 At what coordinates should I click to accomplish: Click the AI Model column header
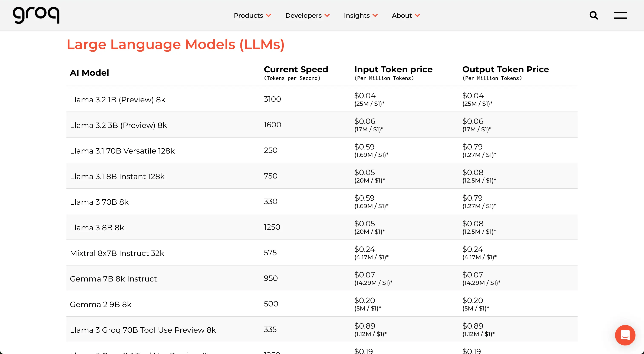pos(89,73)
